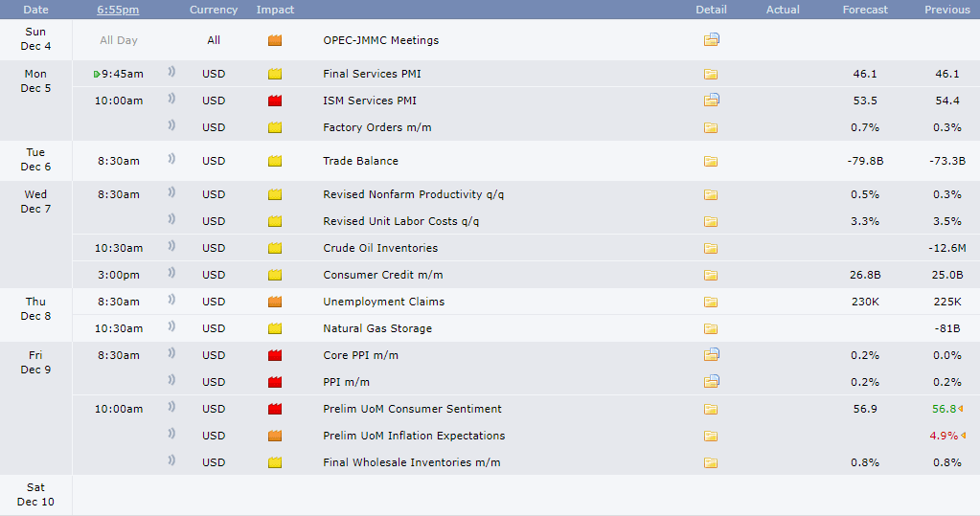Viewport: 980px width, 516px height.
Task: Toggle sound alert for Unemployment Claims
Action: tap(171, 300)
